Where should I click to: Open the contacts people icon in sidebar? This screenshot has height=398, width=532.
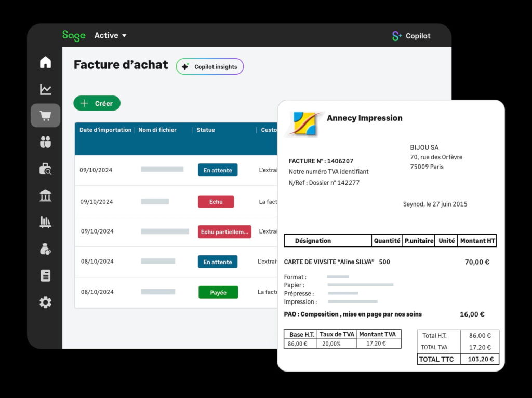(x=46, y=142)
